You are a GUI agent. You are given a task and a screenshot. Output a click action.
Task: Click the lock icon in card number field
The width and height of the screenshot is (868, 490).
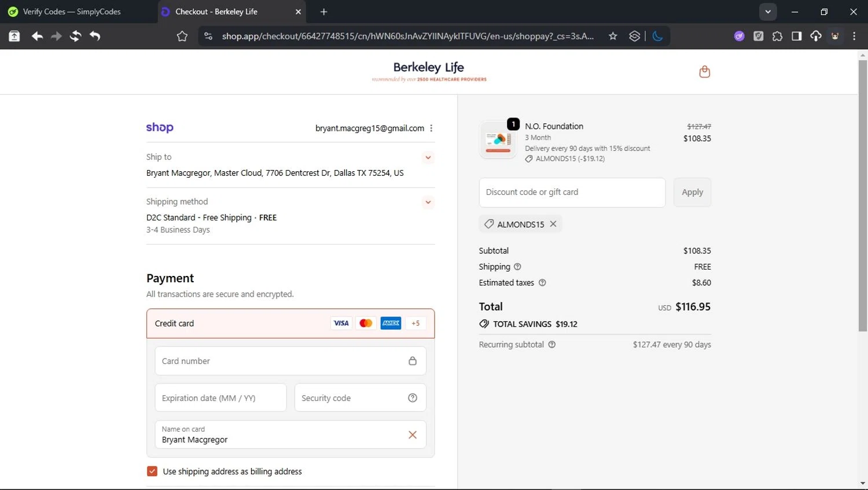[x=413, y=361]
